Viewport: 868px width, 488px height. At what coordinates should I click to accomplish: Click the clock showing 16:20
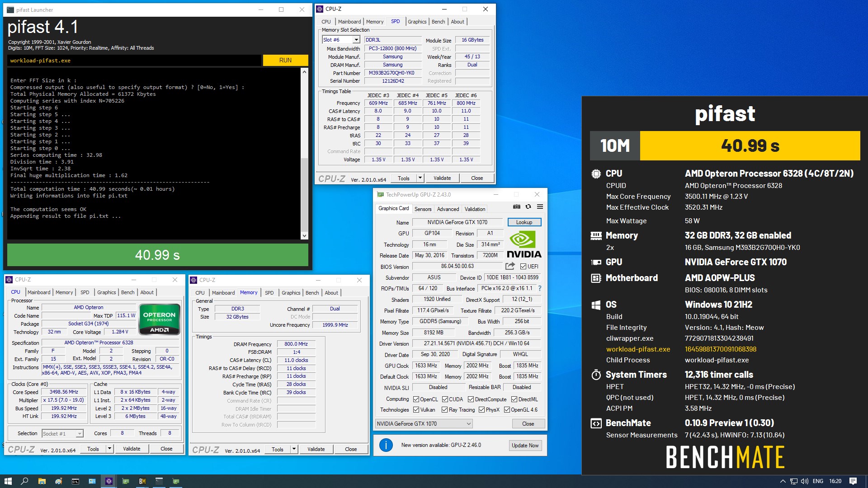pyautogui.click(x=835, y=481)
